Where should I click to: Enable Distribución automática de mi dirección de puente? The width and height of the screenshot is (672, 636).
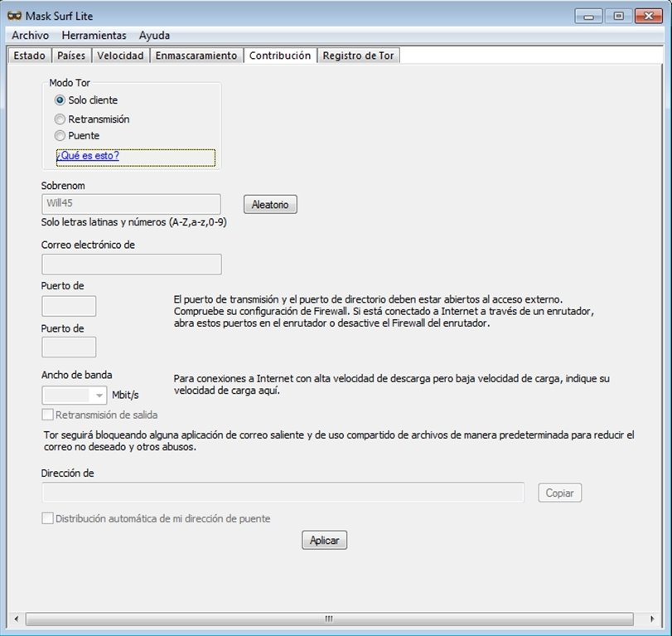coord(47,518)
